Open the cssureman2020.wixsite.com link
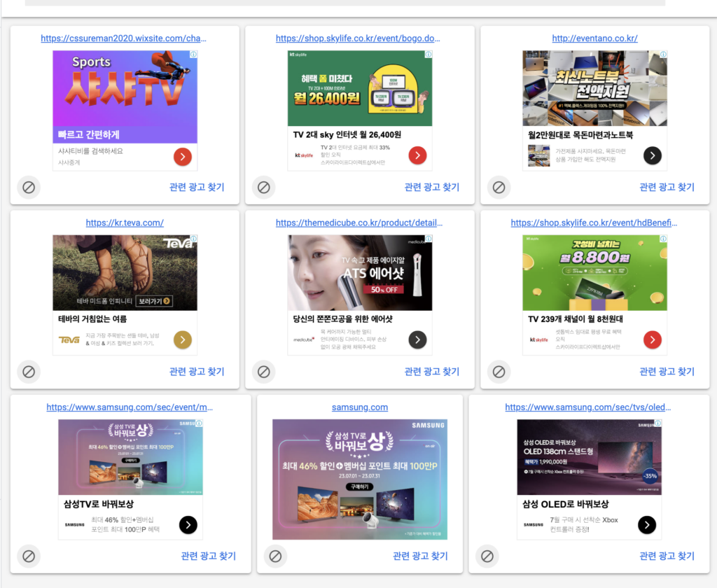The width and height of the screenshot is (717, 588). pyautogui.click(x=123, y=38)
